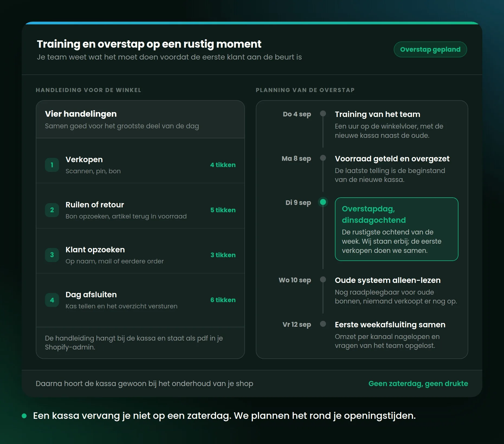Screen dimensions: 504x444
Task: Click the '3 tikken' label
Action: (223, 255)
